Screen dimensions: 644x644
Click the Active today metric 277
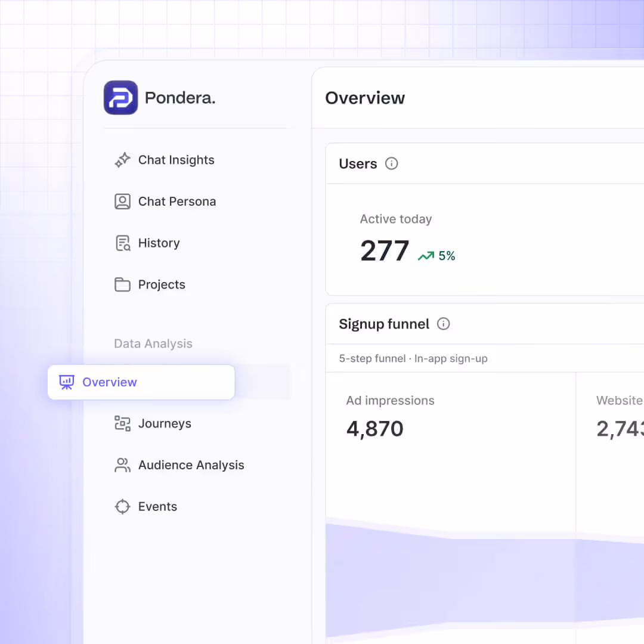coord(385,250)
